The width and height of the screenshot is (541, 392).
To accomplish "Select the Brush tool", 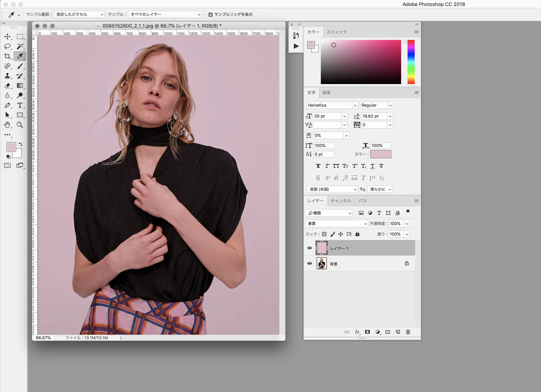I will [x=20, y=66].
